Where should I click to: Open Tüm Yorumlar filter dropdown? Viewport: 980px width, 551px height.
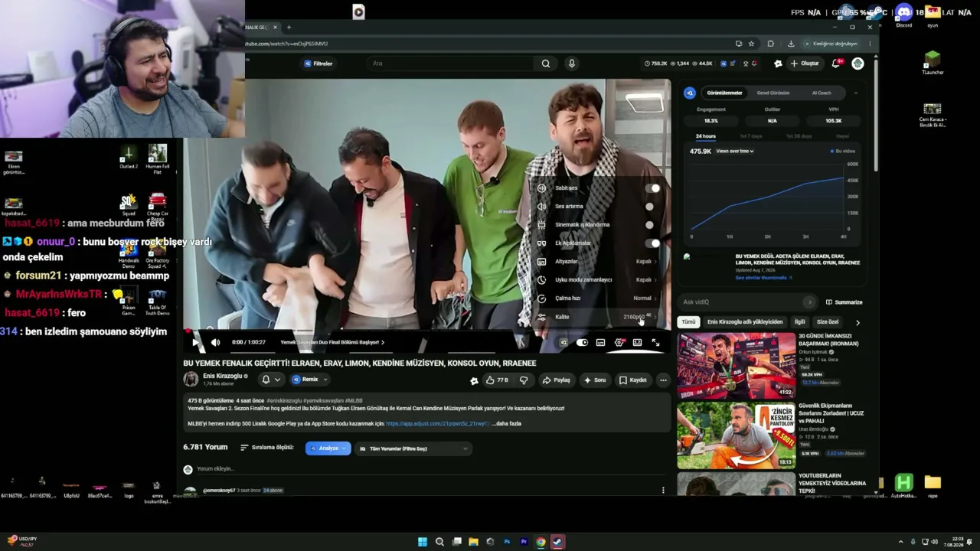tap(413, 448)
